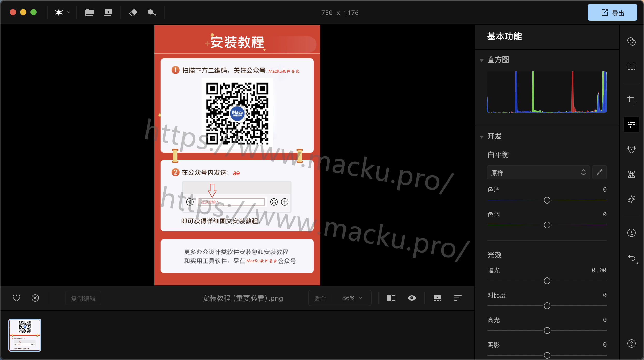The image size is (644, 360).
Task: Reject image with circled X icon
Action: pos(35,298)
